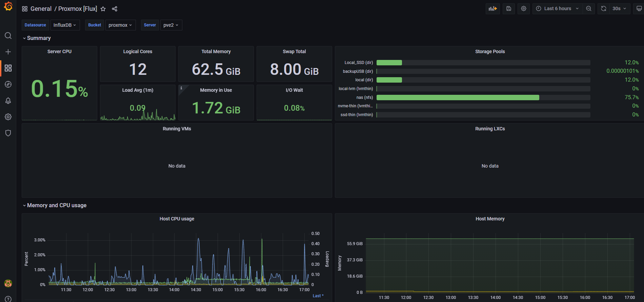Click the Create plus icon in sidebar

(x=8, y=52)
